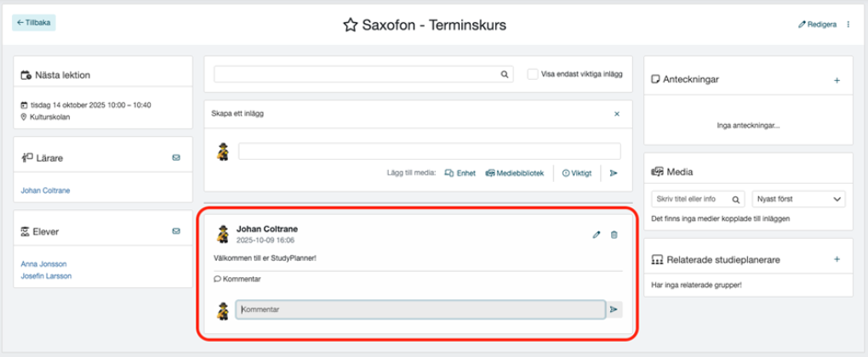Click the Välkommen till er StudyPlanner! text
This screenshot has width=868, height=357.
[x=266, y=258]
